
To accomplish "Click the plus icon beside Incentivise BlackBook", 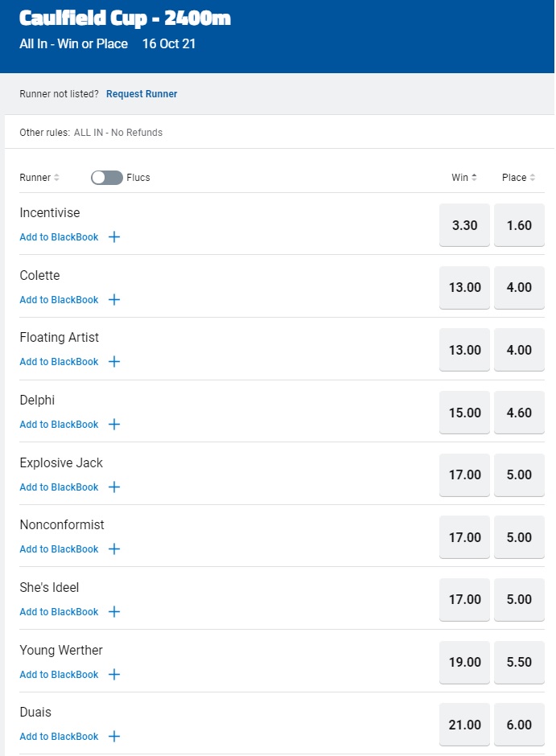I will 114,237.
